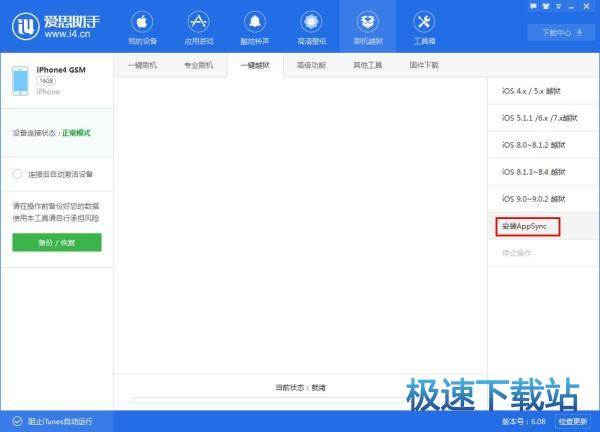Click 停止操作 stop operation

tap(543, 253)
